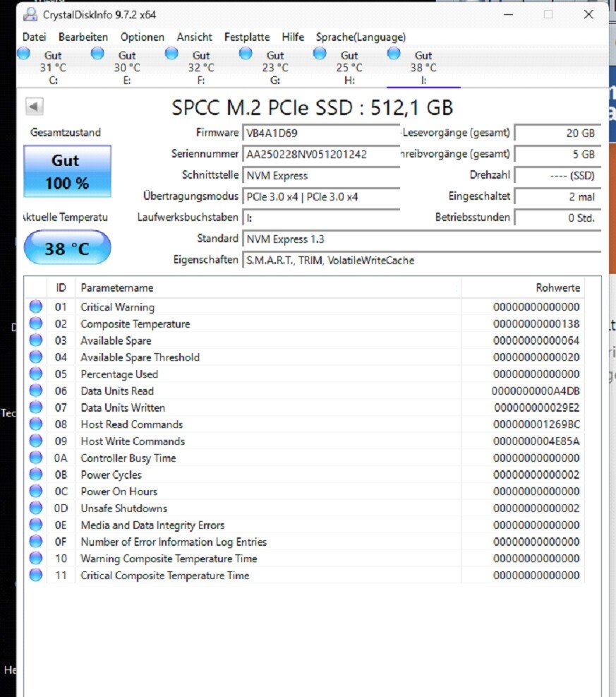Click status icon for Critical Composite Temperature Time
616x697 pixels.
pyautogui.click(x=36, y=575)
